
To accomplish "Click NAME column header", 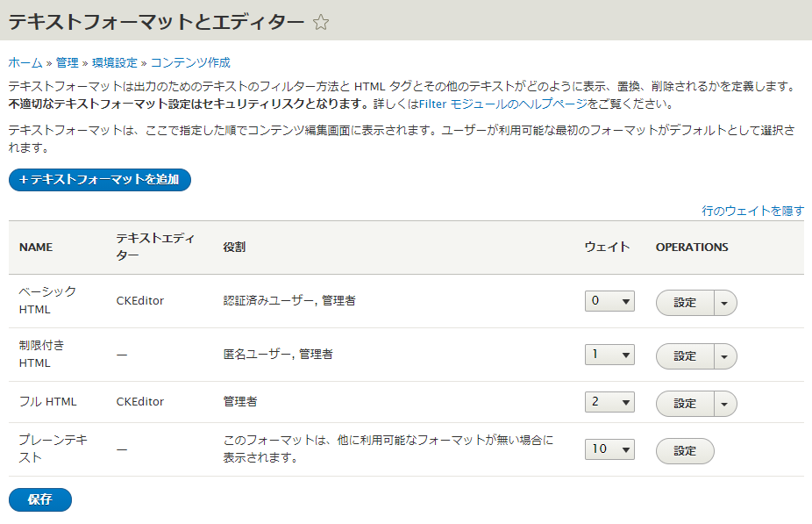I will [36, 248].
